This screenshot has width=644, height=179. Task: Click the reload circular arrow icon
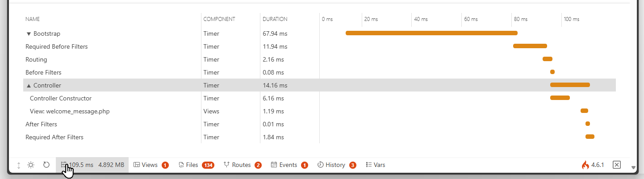(46, 165)
